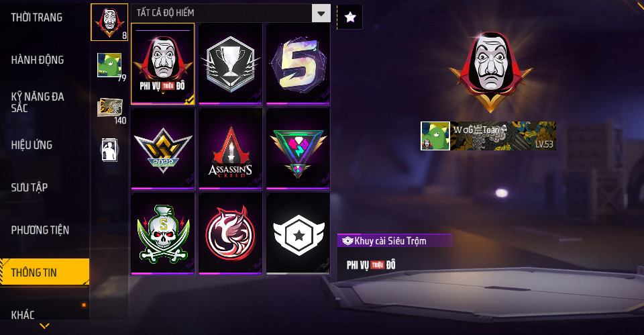
Task: Open the green dinosaur avatar category
Action: [109, 66]
